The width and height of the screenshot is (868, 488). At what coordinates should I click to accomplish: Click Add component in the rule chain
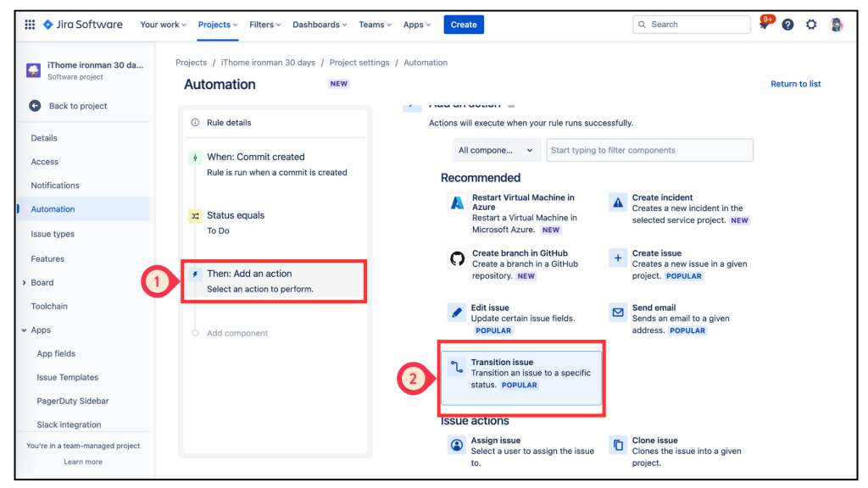point(237,333)
